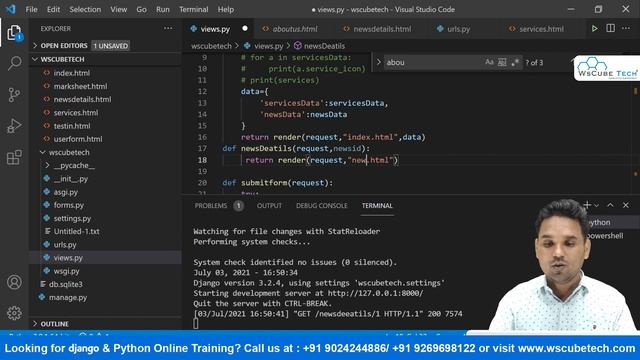Open the Edit menu

coord(53,9)
